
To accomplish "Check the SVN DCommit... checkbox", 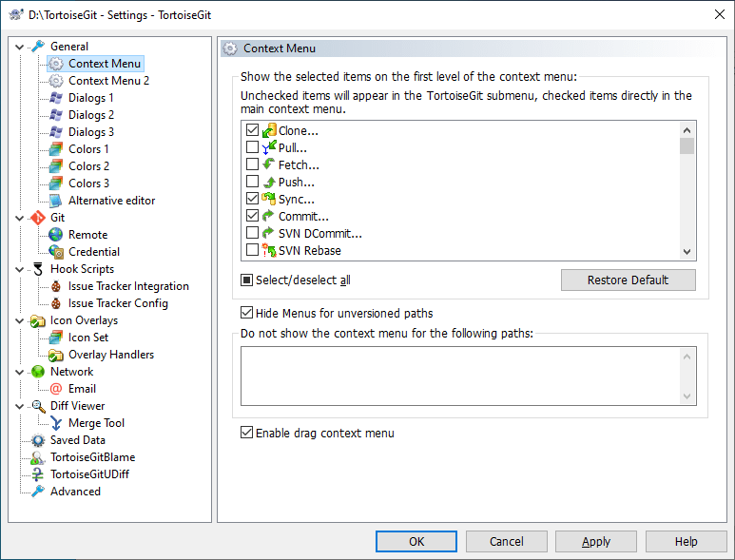I will (x=252, y=232).
